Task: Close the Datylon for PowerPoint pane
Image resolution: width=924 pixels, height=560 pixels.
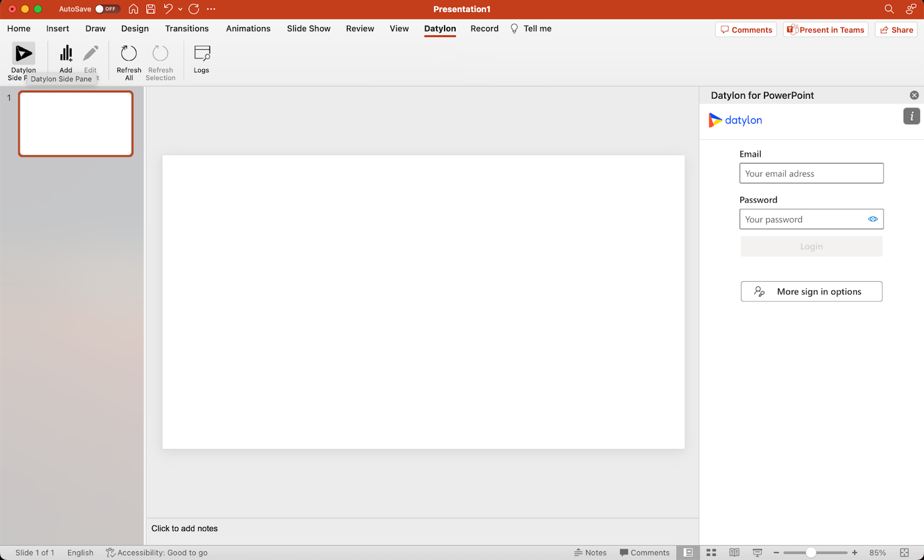Action: (x=914, y=95)
